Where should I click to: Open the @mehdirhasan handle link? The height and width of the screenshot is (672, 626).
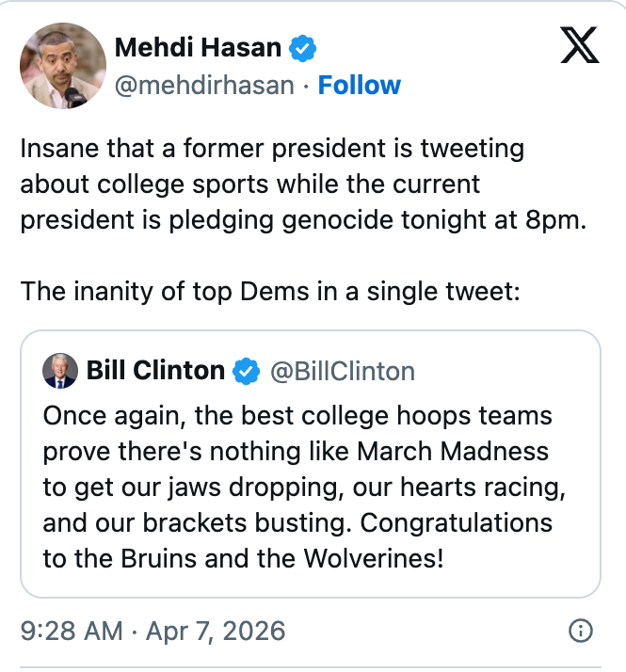point(203,85)
